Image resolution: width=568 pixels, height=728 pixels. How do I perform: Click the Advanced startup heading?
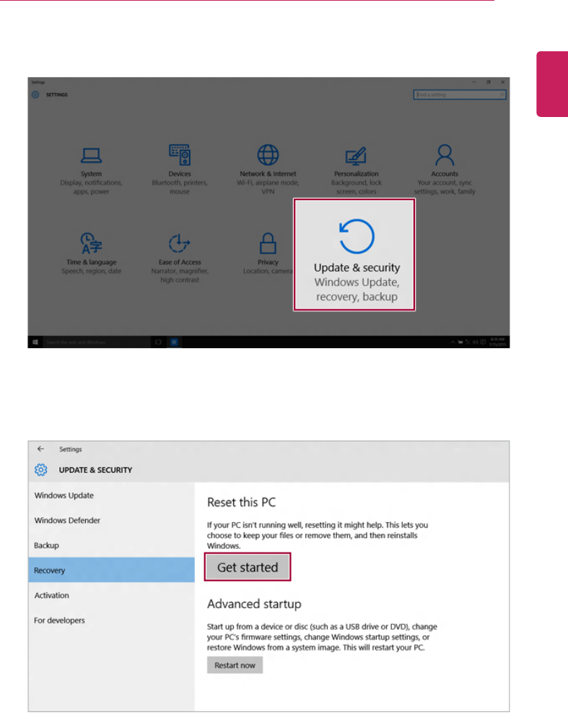[254, 604]
